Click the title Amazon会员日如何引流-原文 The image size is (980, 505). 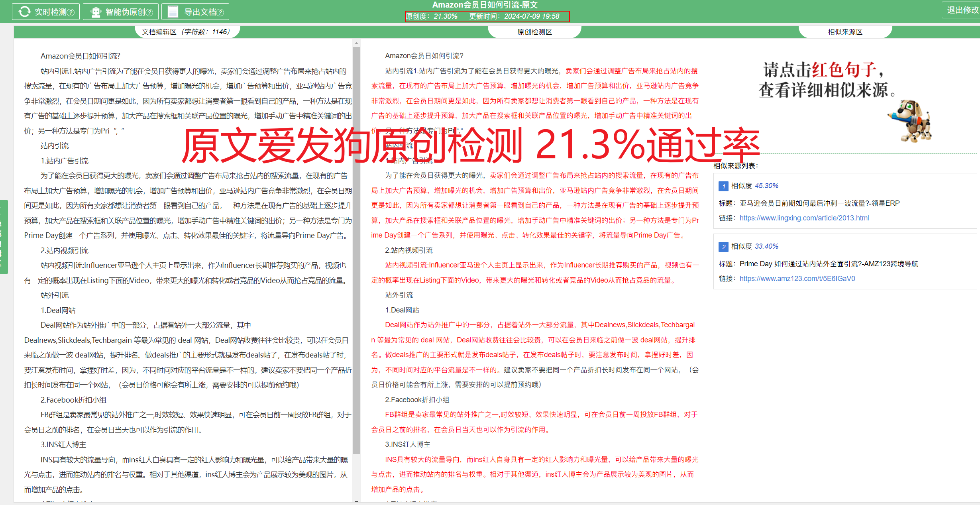(485, 5)
